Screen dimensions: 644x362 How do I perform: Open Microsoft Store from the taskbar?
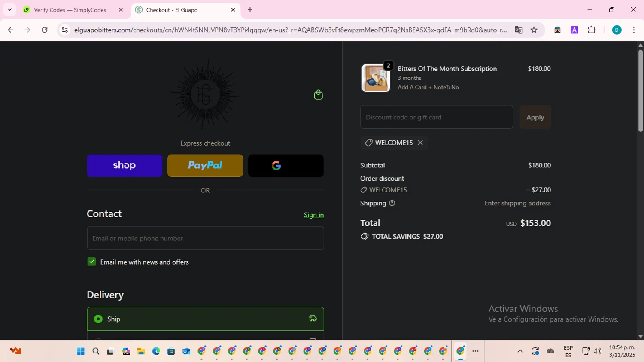tap(171, 351)
